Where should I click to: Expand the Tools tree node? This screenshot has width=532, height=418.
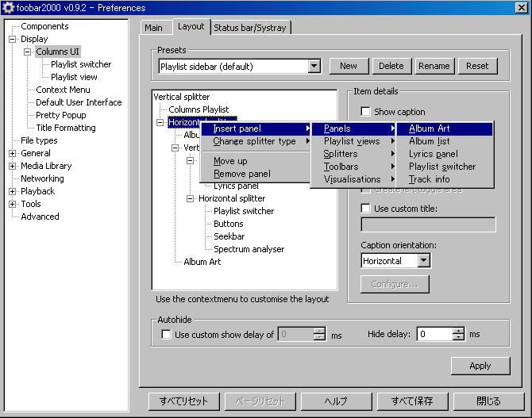point(12,204)
